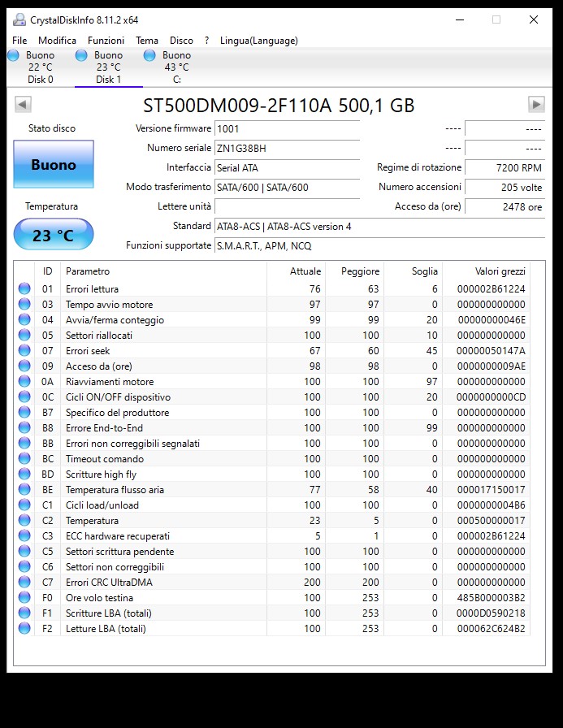
Task: Go to previous disk with left arrow
Action: coord(23,104)
